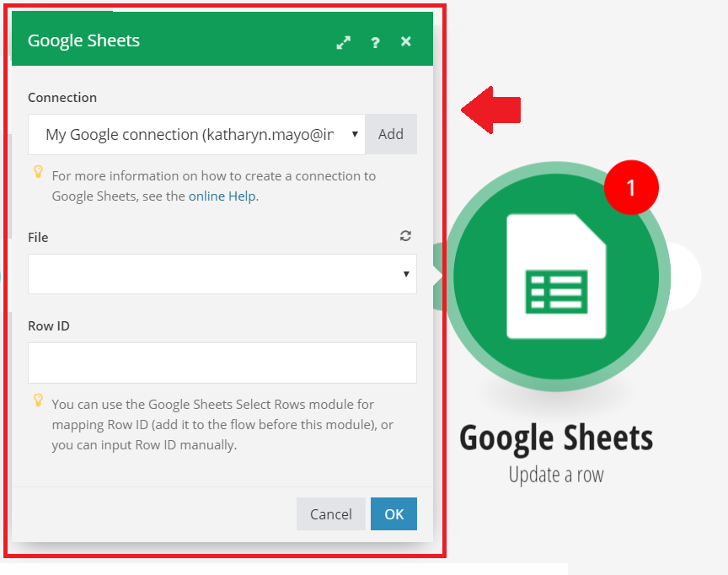Cancel the module configuration
728x575 pixels.
[x=330, y=513]
